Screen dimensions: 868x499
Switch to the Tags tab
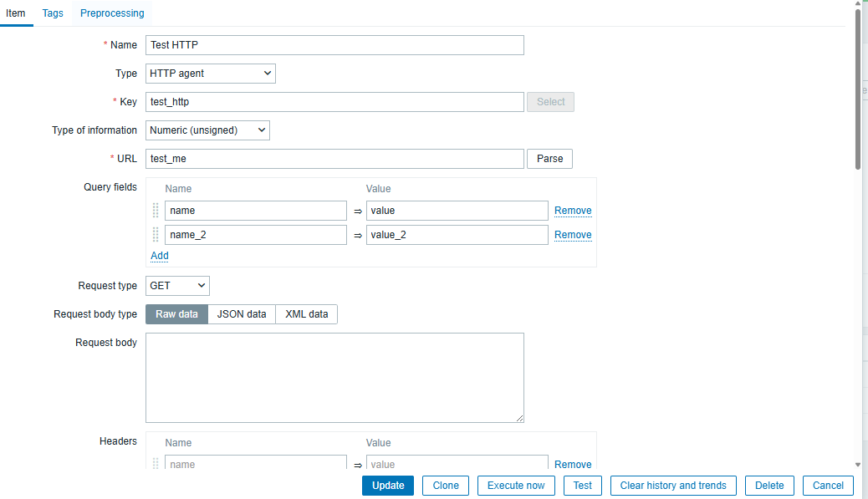[x=53, y=13]
